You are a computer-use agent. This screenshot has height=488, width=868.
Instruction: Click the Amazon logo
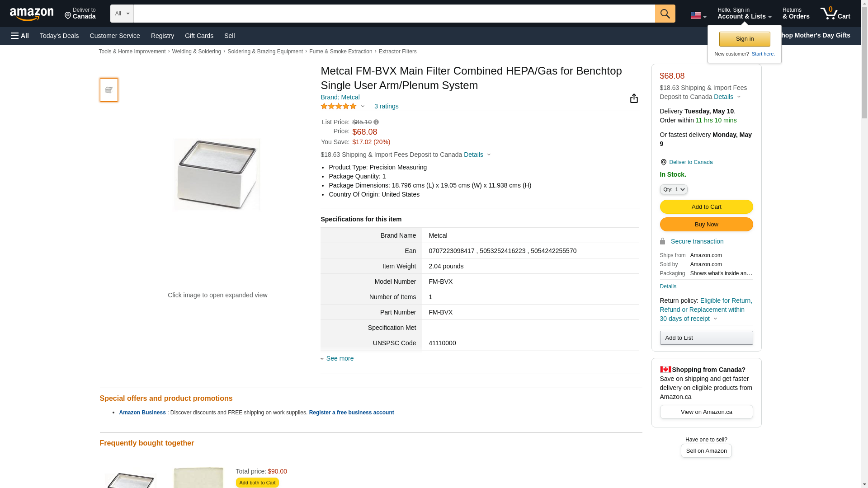tap(32, 14)
